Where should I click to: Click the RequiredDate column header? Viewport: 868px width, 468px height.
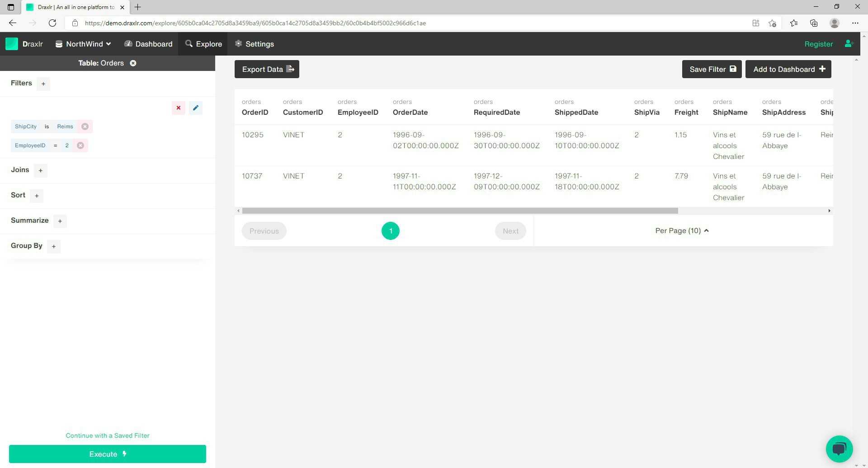coord(497,112)
